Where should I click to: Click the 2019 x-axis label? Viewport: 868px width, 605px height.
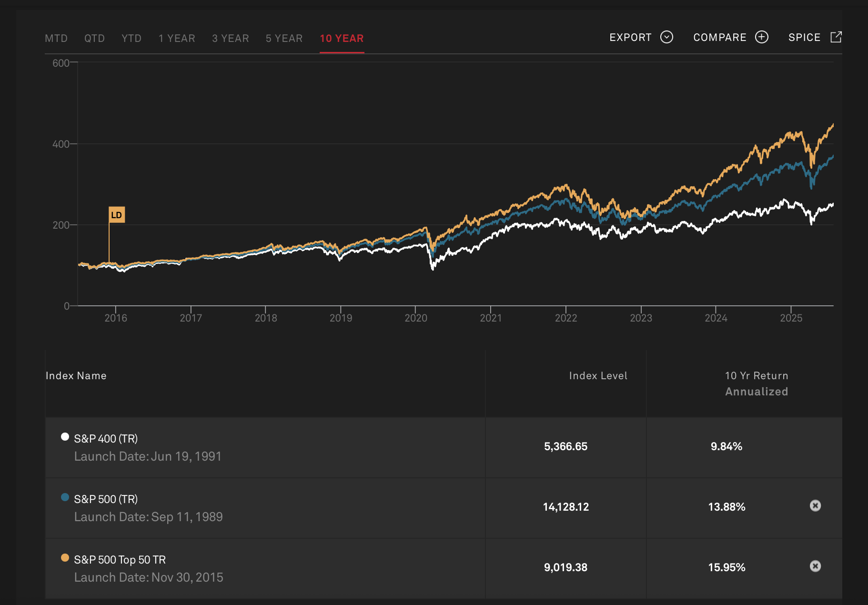point(341,318)
